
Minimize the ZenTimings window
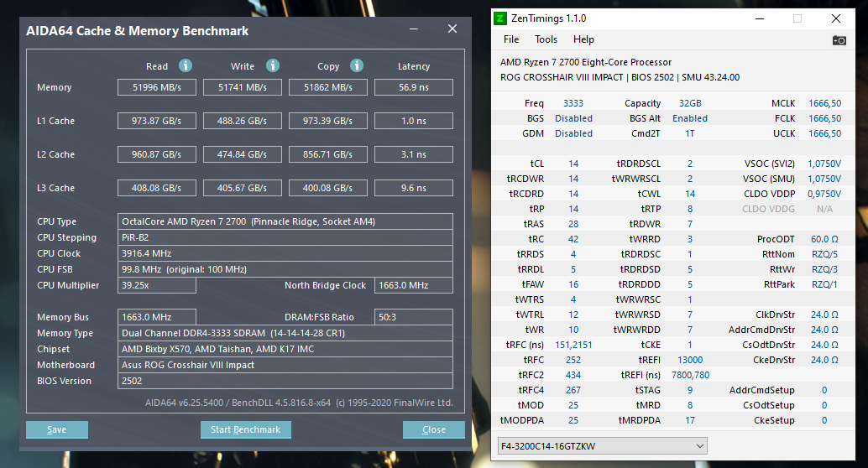pyautogui.click(x=760, y=18)
